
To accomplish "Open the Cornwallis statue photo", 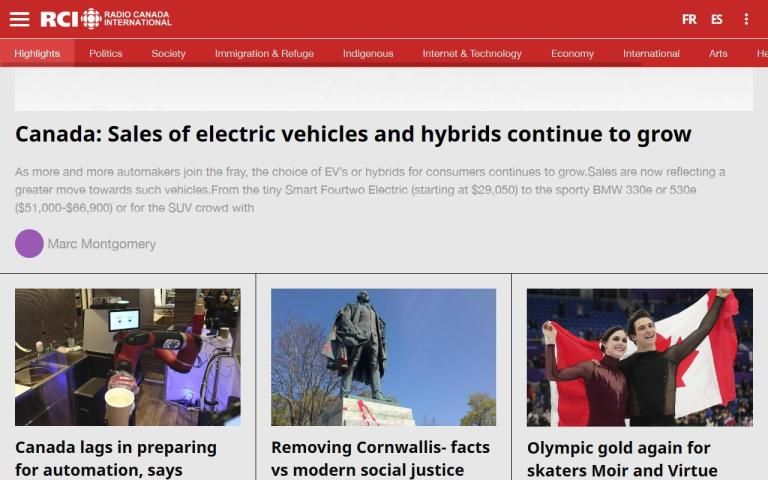I will point(383,357).
